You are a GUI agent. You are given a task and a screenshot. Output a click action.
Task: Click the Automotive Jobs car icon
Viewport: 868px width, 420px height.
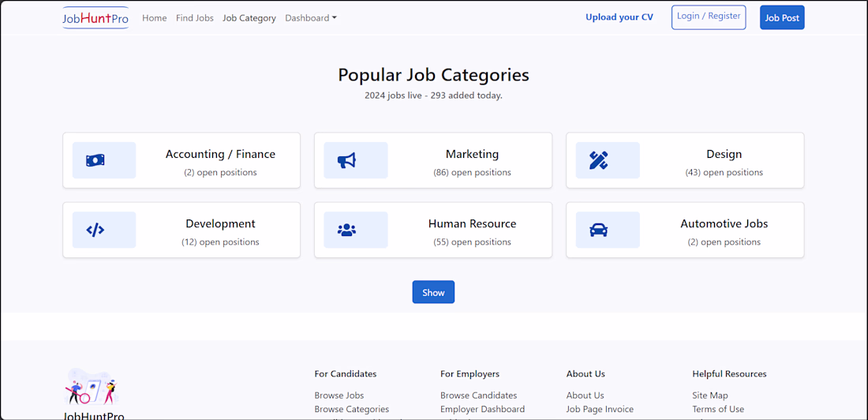598,230
